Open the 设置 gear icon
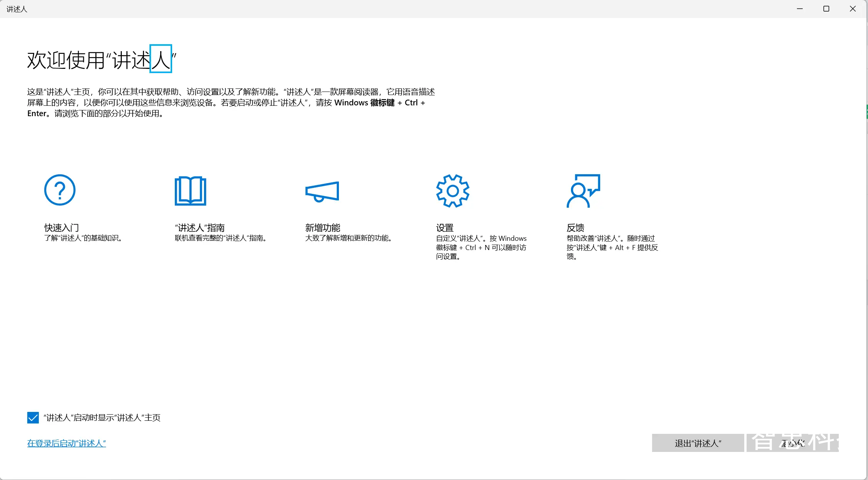Screen dimensions: 868x480 [x=453, y=191]
